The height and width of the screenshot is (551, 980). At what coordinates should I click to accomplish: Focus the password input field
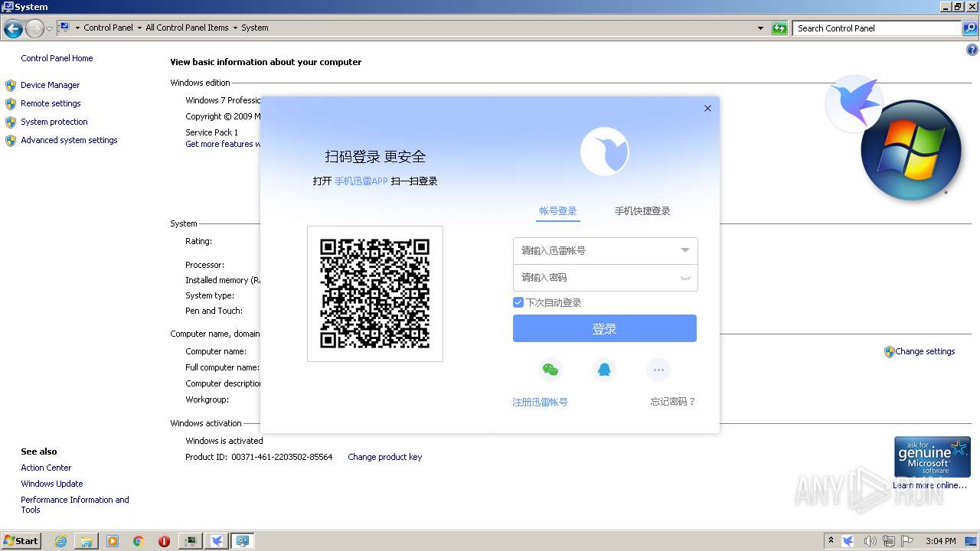click(605, 278)
